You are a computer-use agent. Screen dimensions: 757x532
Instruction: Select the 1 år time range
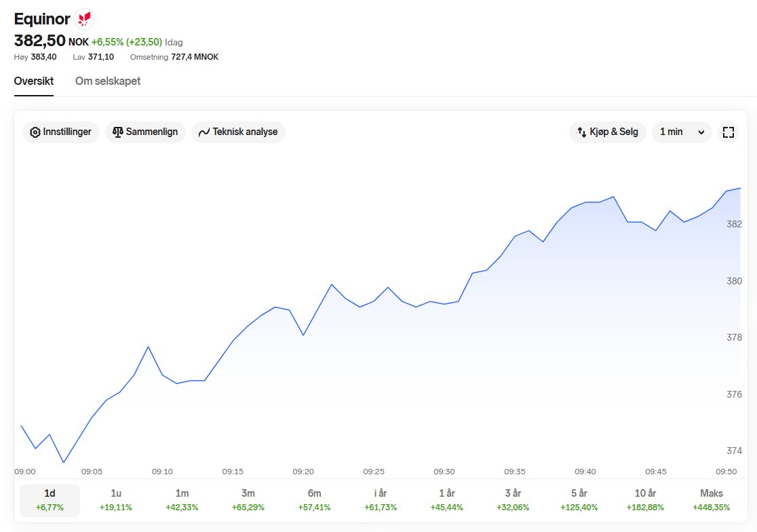446,500
